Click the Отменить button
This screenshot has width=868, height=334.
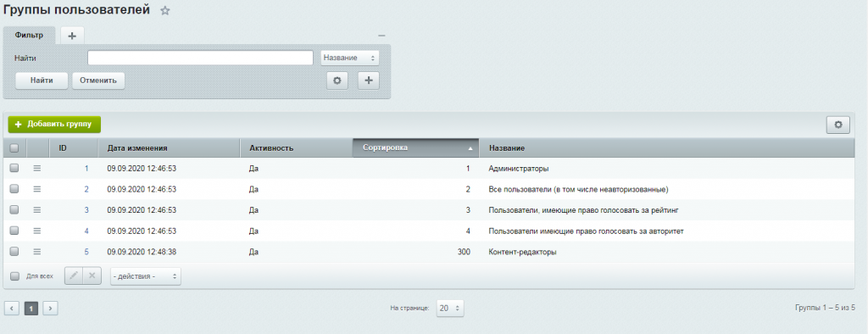[98, 81]
